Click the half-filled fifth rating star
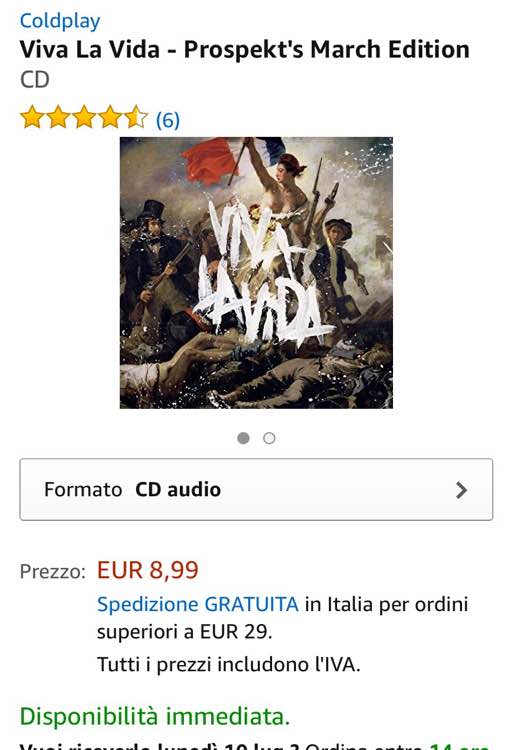This screenshot has width=510, height=750. coord(137,118)
